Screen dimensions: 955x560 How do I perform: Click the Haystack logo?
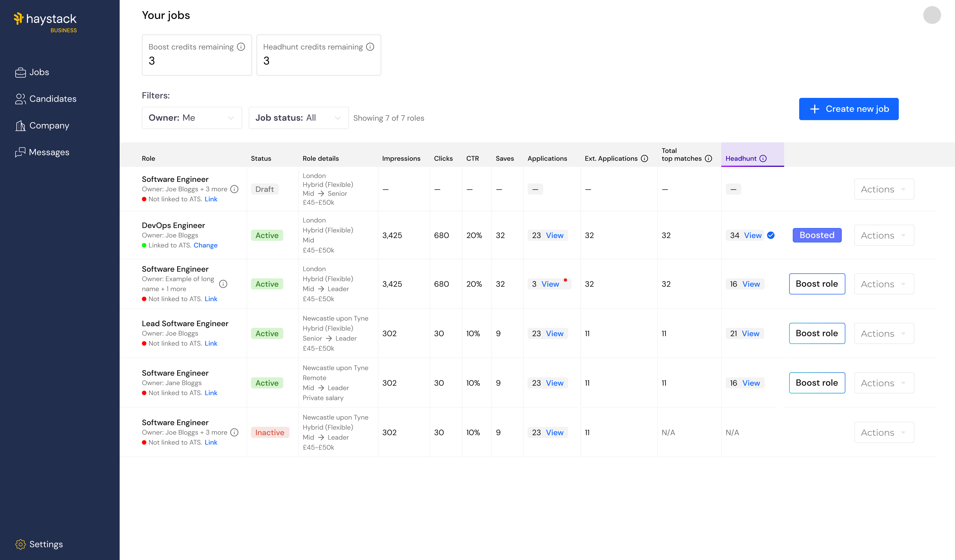coord(44,19)
